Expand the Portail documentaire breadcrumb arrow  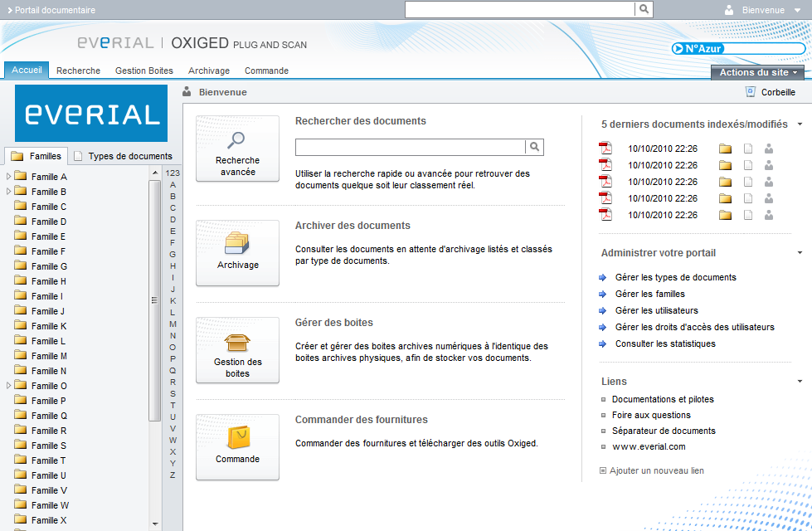coord(10,10)
